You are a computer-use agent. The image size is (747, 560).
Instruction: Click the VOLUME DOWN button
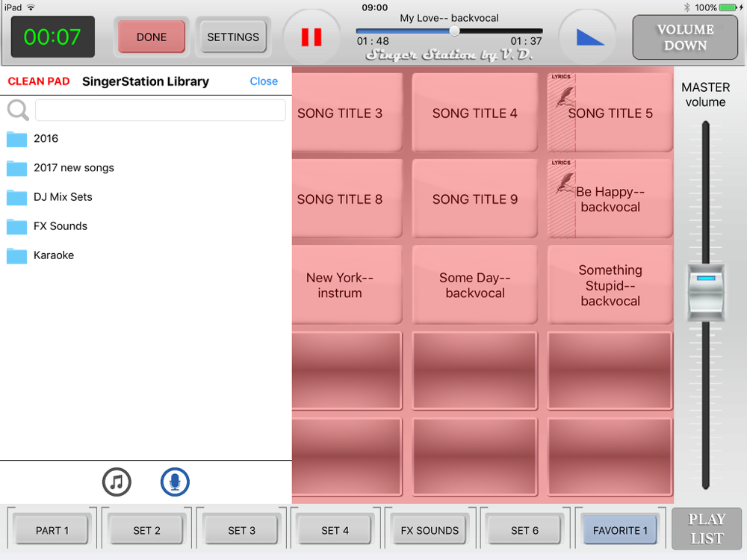pyautogui.click(x=685, y=37)
